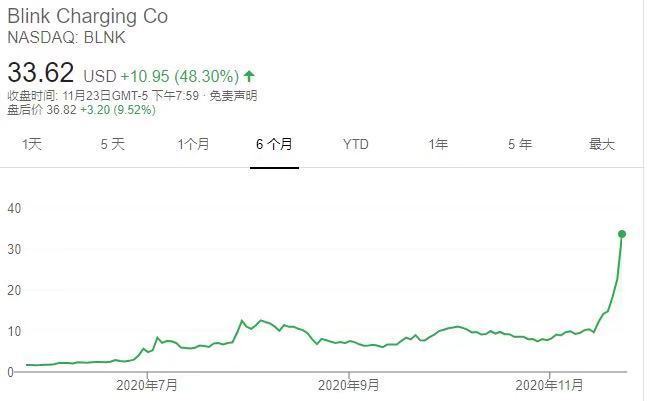
Task: Click the chart peak near mid-August
Action: [242, 321]
